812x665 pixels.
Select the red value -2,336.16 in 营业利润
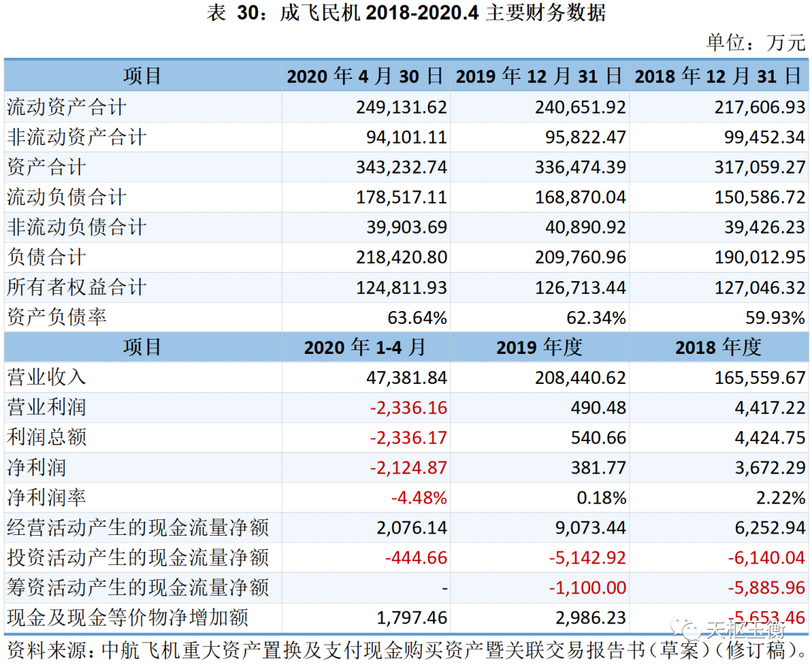[x=408, y=408]
